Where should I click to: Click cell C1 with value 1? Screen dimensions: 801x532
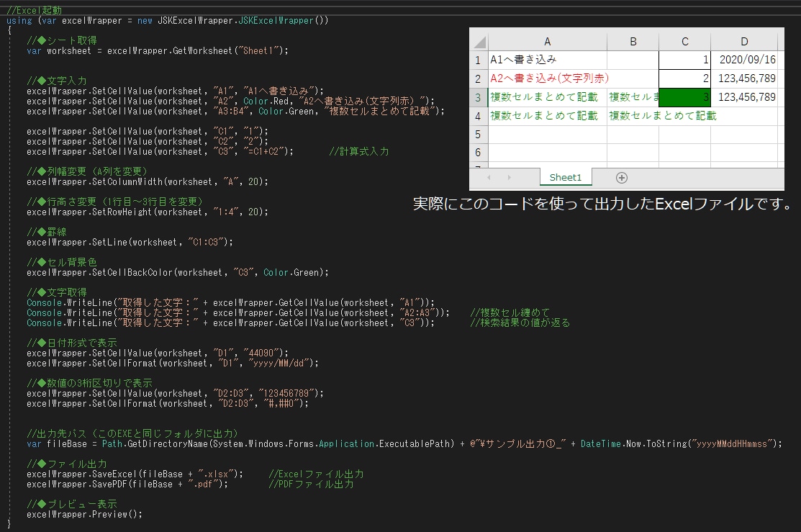[x=684, y=60]
